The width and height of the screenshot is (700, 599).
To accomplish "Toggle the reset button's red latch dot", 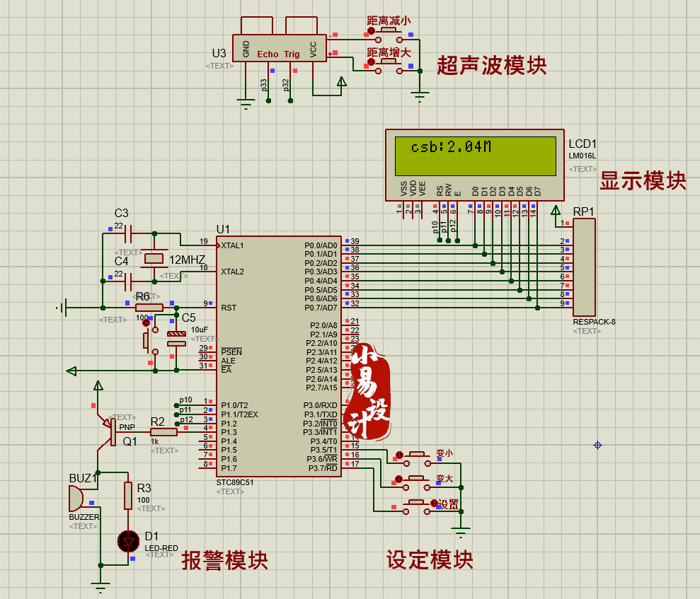I will (146, 323).
